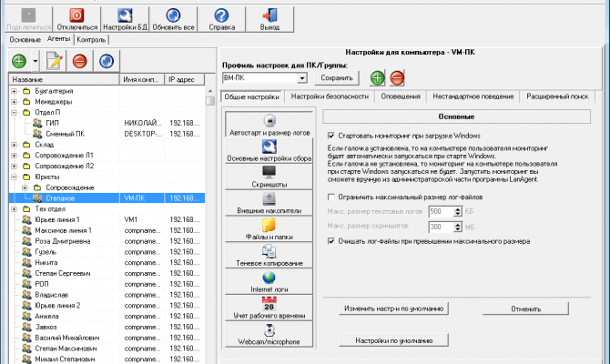Expand the Тех отдел folder
The width and height of the screenshot is (610, 364).
point(15,208)
